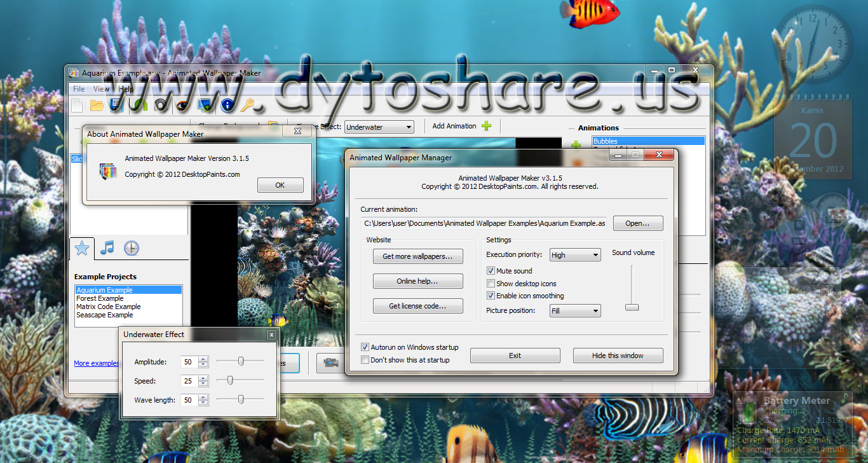Disable Autorun on Windows startup
The height and width of the screenshot is (463, 868).
(365, 347)
